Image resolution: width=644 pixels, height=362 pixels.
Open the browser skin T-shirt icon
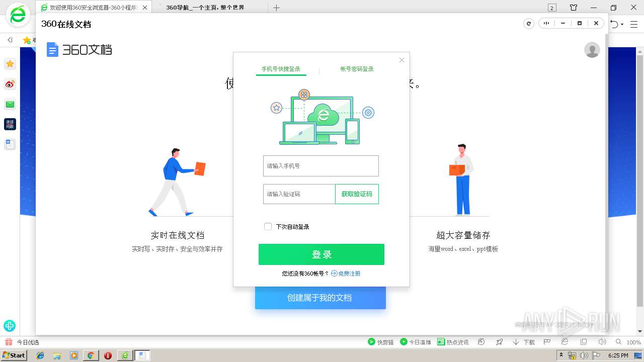click(574, 8)
